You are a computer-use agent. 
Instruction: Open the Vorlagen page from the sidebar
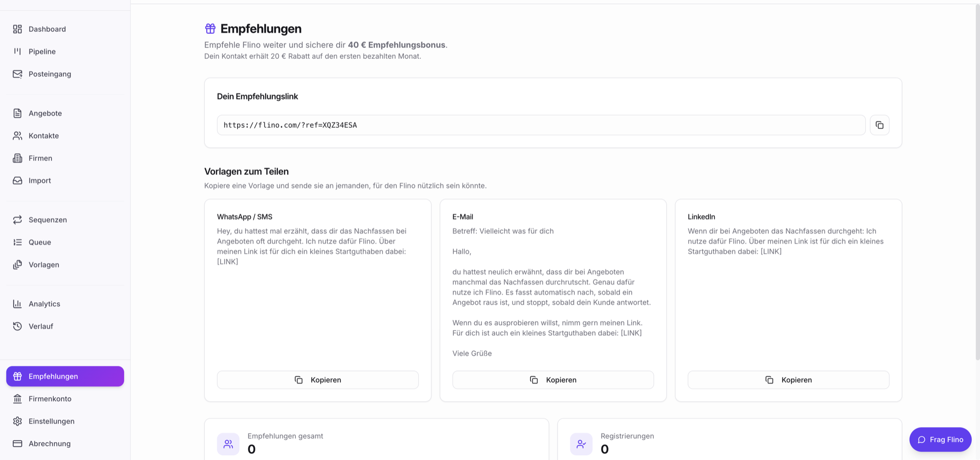(65, 265)
